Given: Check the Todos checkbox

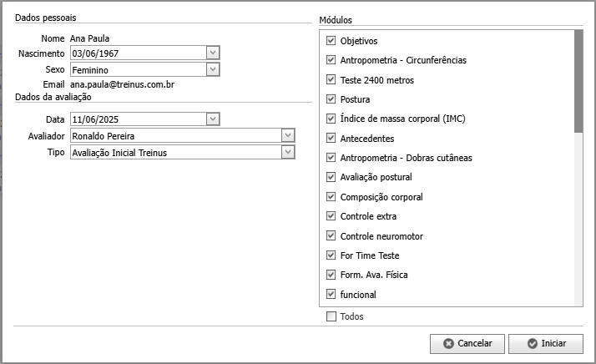Looking at the screenshot, I should (x=331, y=316).
